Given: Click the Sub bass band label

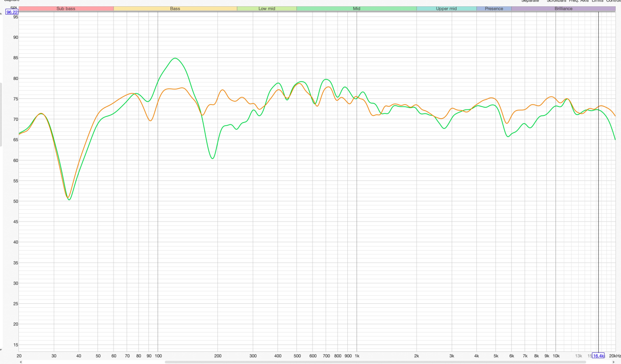Looking at the screenshot, I should pyautogui.click(x=66, y=9).
